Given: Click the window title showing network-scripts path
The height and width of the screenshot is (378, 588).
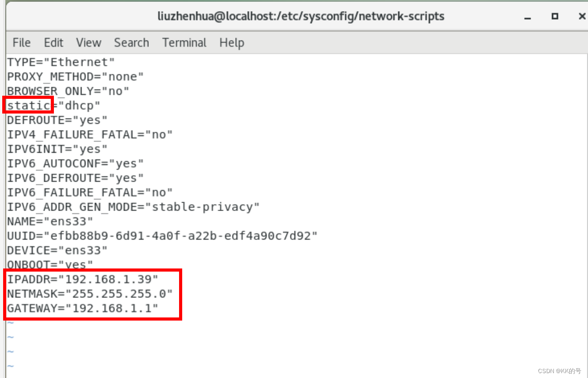Looking at the screenshot, I should [x=301, y=16].
